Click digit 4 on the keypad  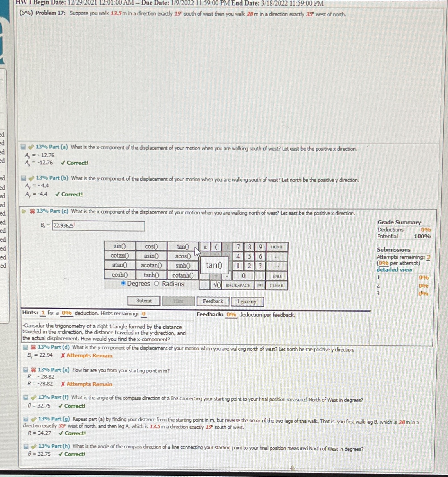pos(238,256)
